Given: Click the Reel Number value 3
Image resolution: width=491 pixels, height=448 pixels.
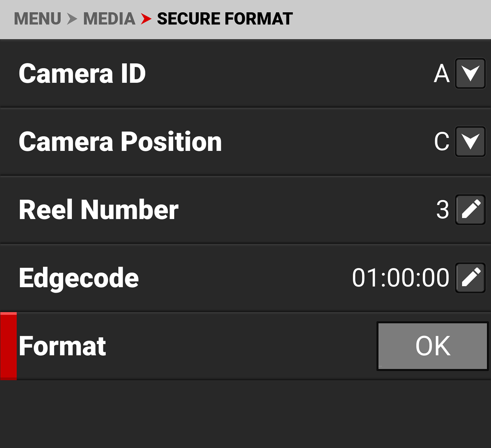Looking at the screenshot, I should [443, 210].
